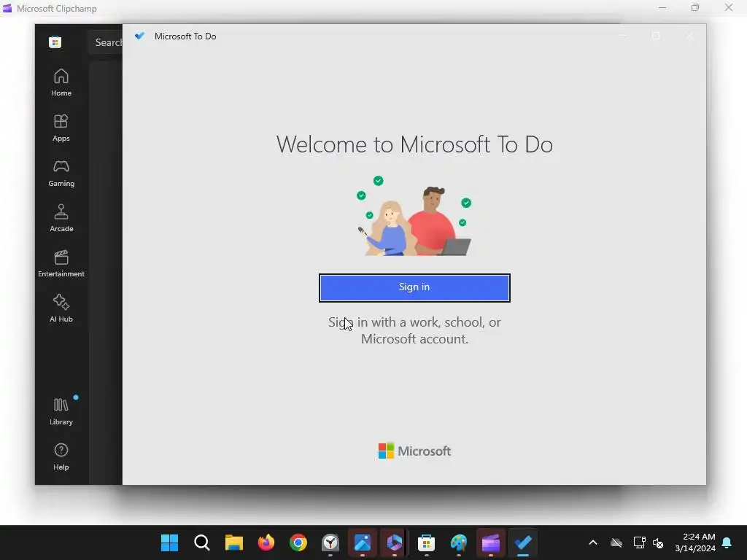Click 'Welcome to Microsoft To Do' heading
Screen dimensions: 747x560
(x=414, y=144)
